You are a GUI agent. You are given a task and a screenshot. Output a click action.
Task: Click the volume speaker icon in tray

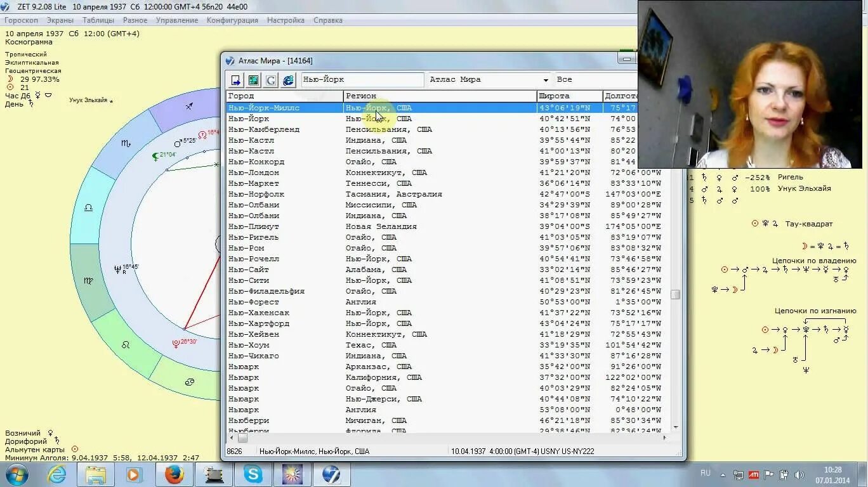[799, 474]
